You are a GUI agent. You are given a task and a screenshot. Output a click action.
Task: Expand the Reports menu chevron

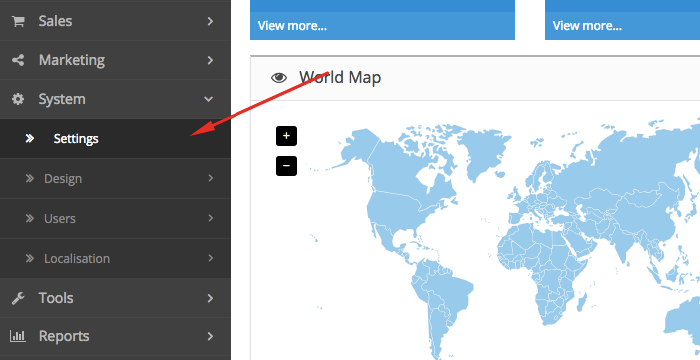click(x=210, y=336)
